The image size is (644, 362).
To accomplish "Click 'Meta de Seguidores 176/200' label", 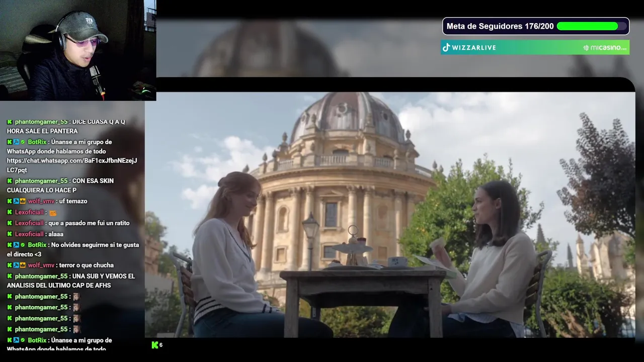I will click(x=500, y=26).
